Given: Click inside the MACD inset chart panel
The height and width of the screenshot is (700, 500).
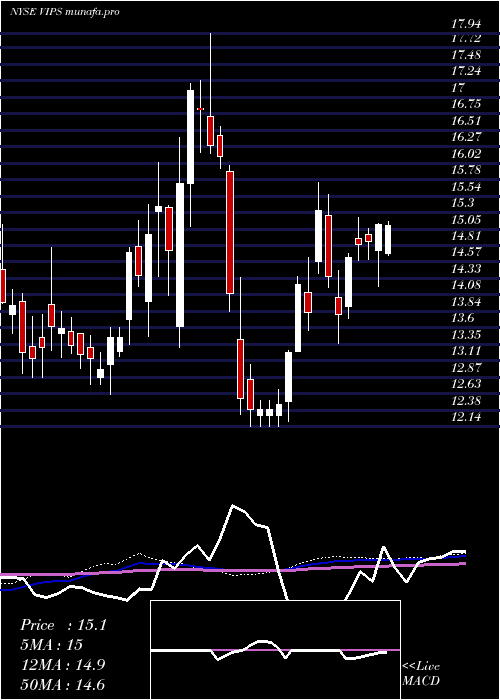Looking at the screenshot, I should [x=275, y=650].
